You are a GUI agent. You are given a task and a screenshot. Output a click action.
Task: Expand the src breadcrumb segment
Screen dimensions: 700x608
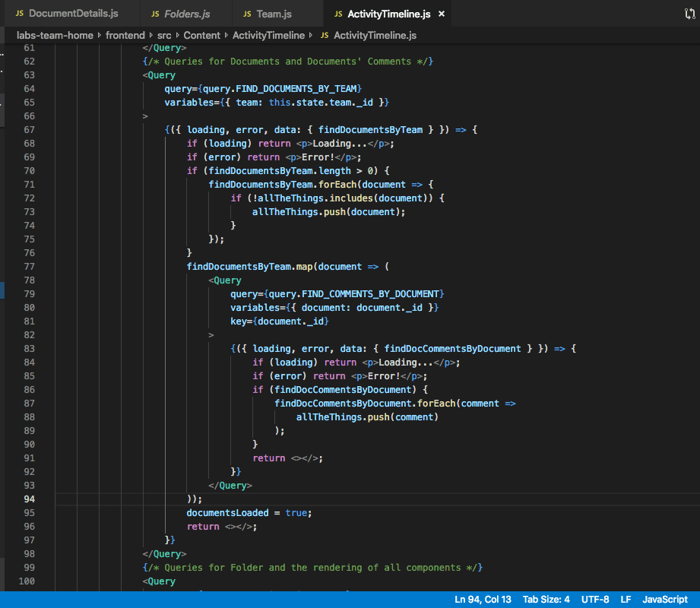[165, 36]
